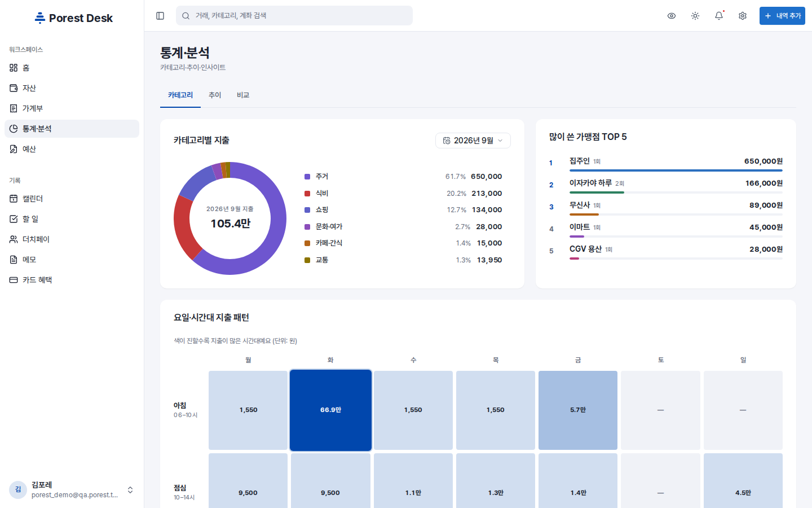
Task: Open the notifications bell icon
Action: tap(719, 16)
